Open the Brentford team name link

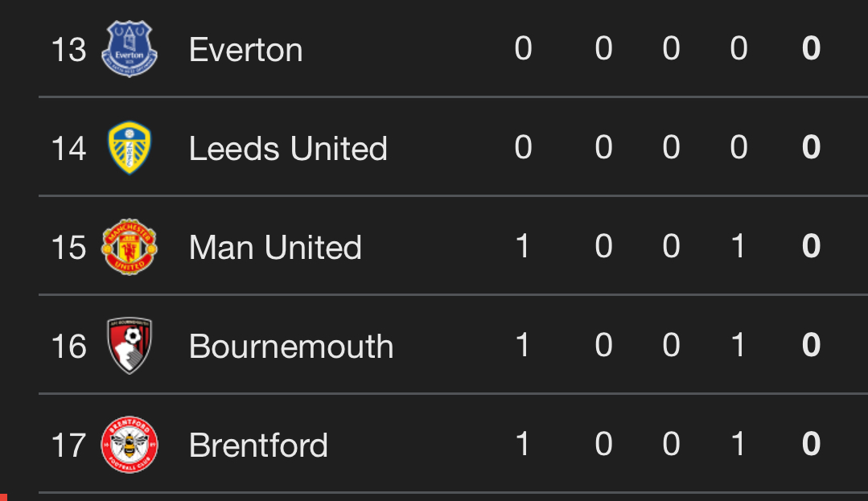pos(258,445)
